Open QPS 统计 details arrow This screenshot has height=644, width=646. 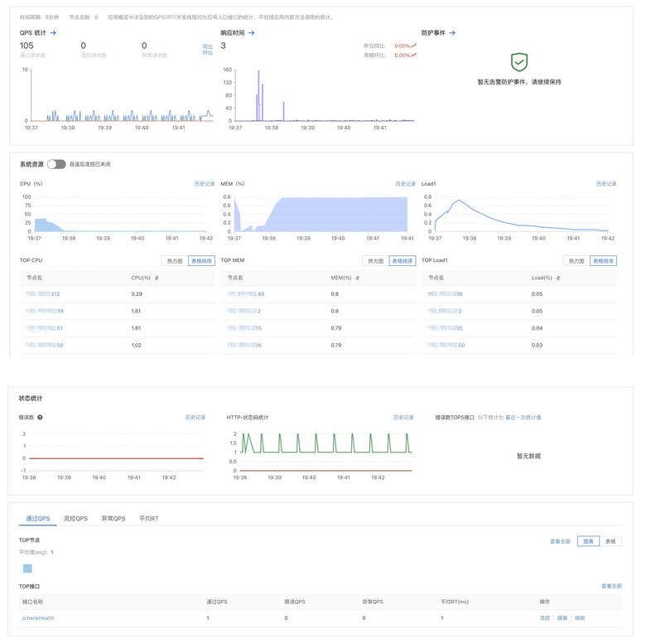(53, 32)
